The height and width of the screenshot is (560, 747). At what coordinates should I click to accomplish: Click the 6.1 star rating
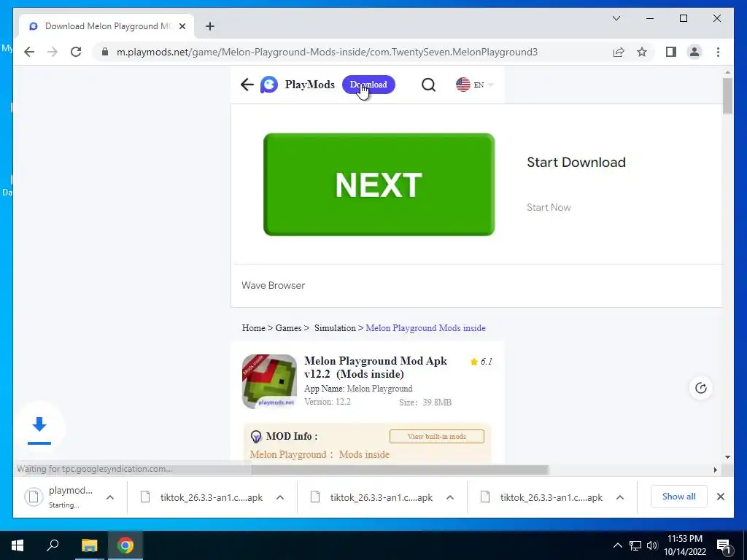click(x=481, y=362)
